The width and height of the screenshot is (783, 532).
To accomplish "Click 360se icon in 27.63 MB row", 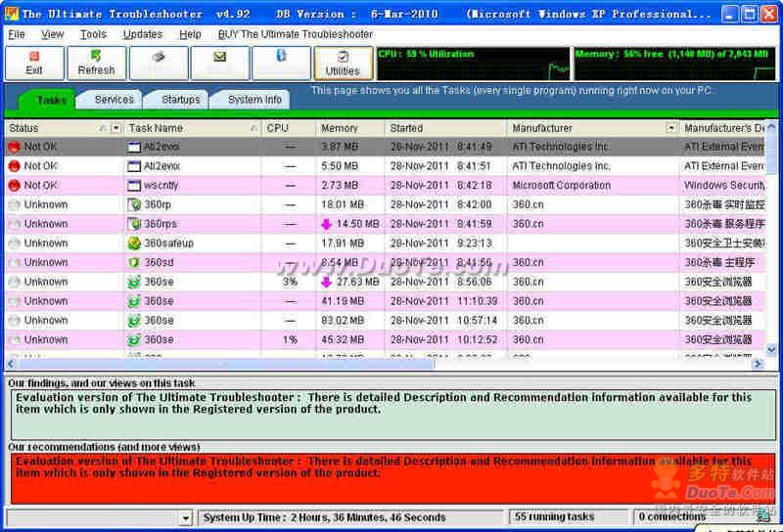I will (134, 282).
